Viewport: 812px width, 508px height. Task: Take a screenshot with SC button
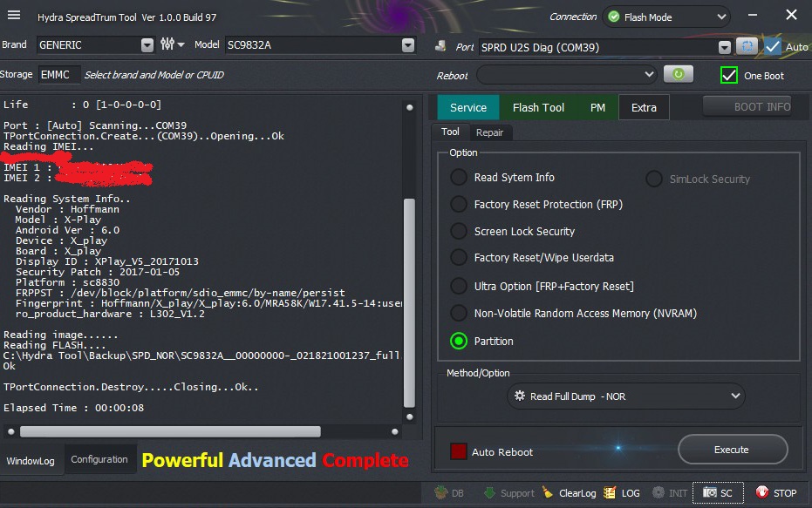pyautogui.click(x=719, y=493)
